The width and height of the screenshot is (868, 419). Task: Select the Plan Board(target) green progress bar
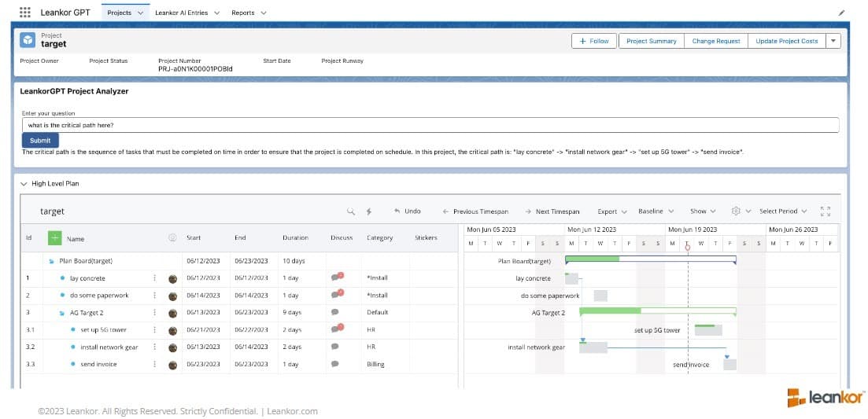[592, 259]
